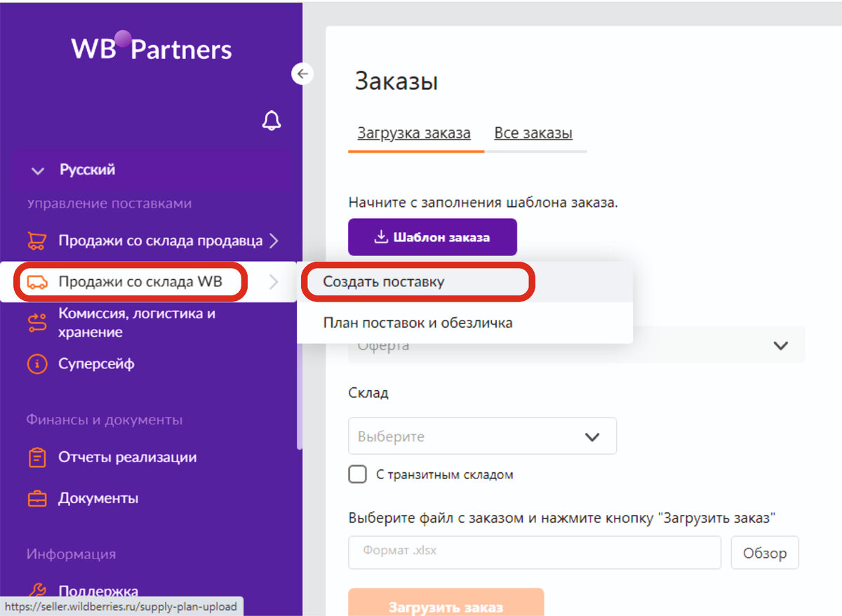The width and height of the screenshot is (842, 616).
Task: Open the Склад Выберите dropdown
Action: 482,436
